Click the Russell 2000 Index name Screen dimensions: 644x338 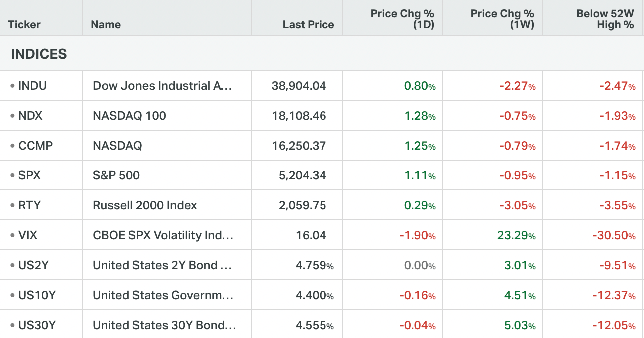pos(145,205)
